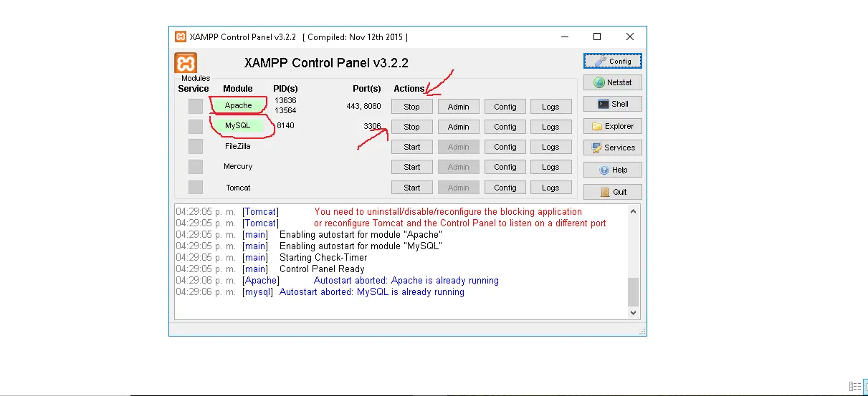View FileZilla Logs

tap(551, 147)
